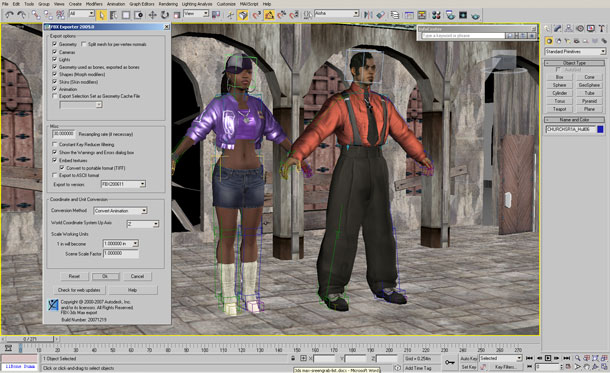Click the Mirror tool in the main toolbar
The width and height of the screenshot is (610, 373).
368,15
